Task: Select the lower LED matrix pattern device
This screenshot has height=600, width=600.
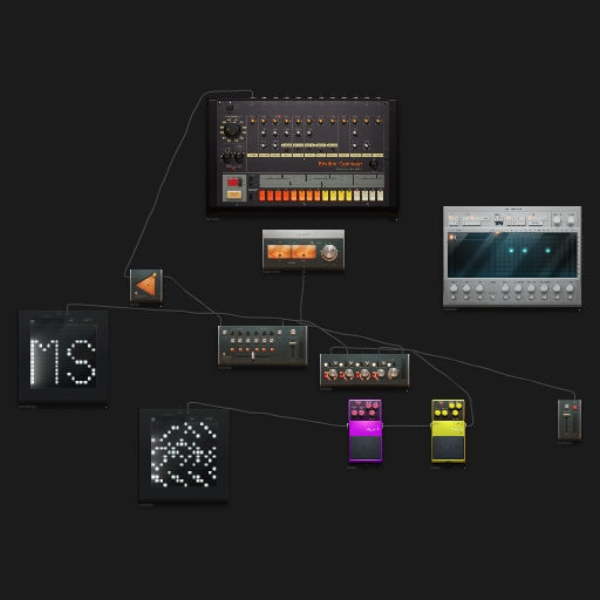Action: tap(184, 455)
